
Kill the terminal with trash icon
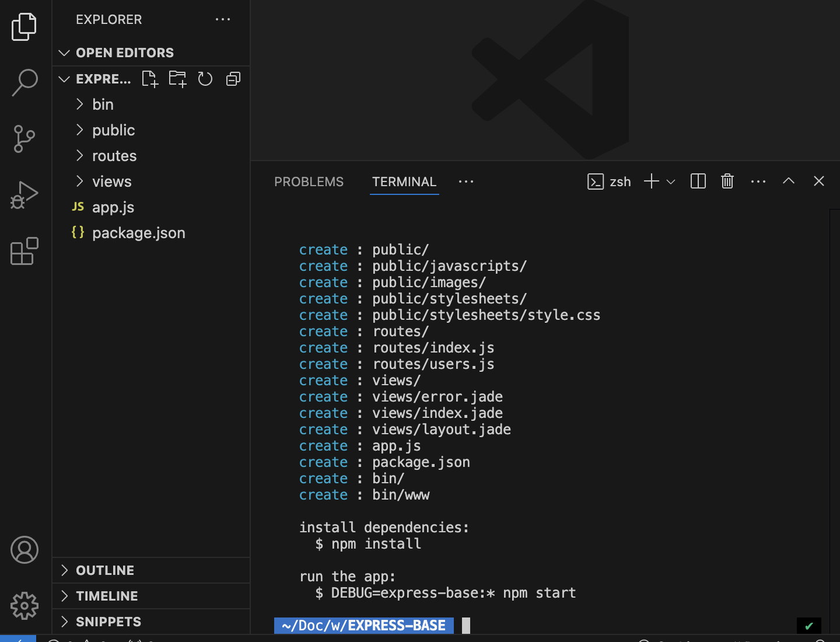click(x=727, y=182)
